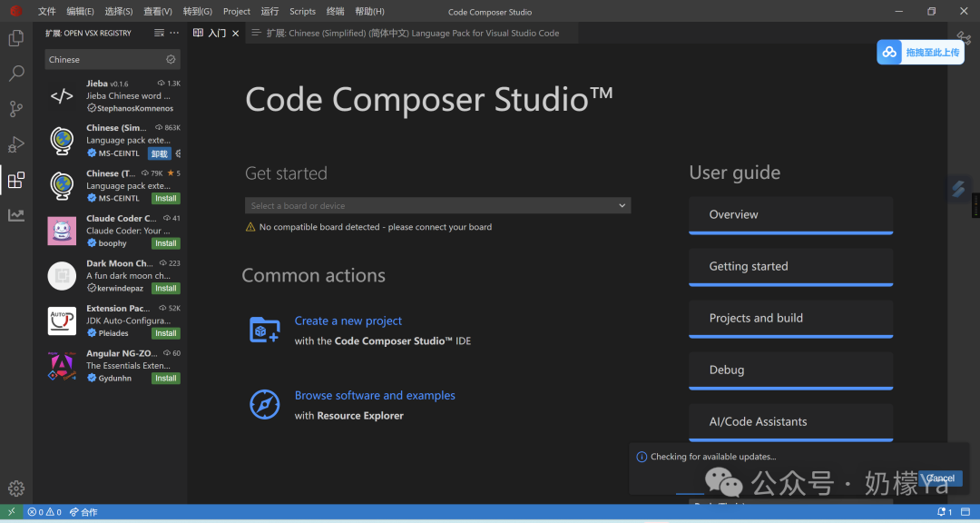Screen dimensions: 980x523
Task: Click the 'Checking for available updates' message
Action: tap(713, 457)
